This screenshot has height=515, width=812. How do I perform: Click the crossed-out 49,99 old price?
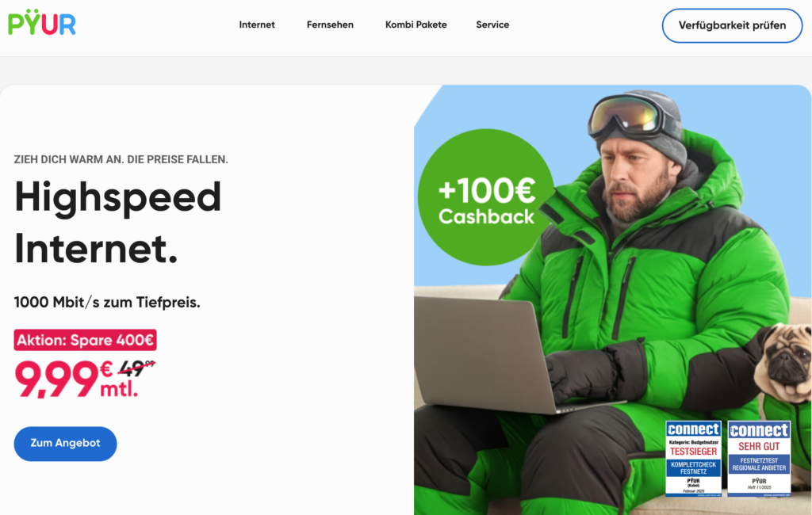tap(136, 368)
